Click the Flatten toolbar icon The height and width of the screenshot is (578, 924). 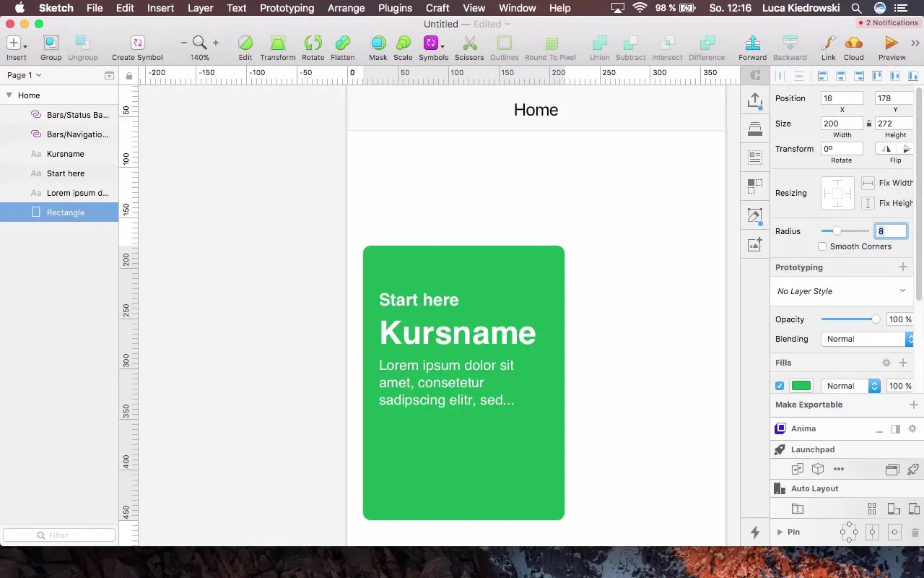click(343, 43)
